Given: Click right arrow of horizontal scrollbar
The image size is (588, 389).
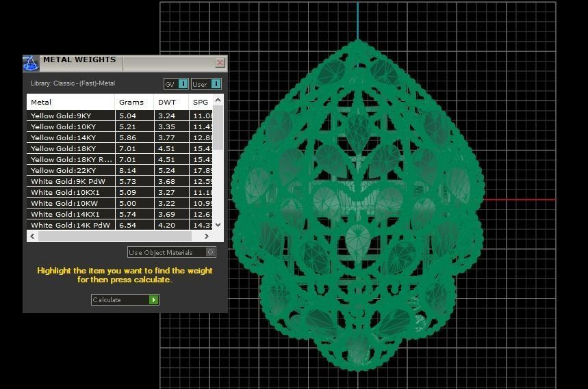Looking at the screenshot, I should [x=206, y=237].
